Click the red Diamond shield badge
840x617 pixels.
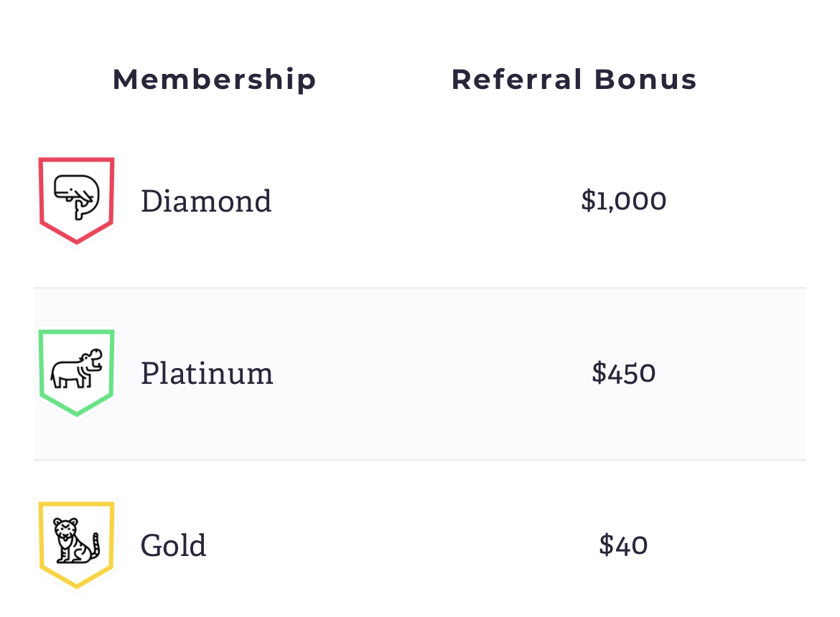77,201
